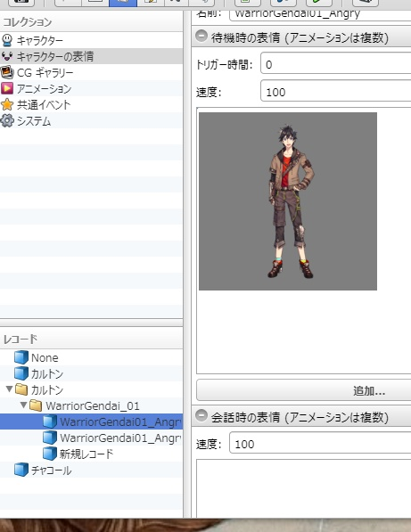Select the キャラクターの表情 collection
Screen dimensions: 411x532
click(91, 56)
